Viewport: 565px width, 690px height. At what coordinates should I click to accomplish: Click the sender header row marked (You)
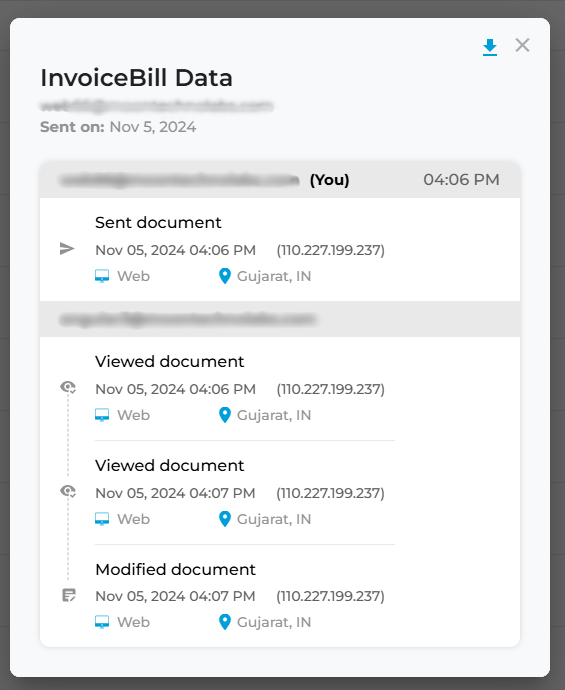click(x=280, y=180)
